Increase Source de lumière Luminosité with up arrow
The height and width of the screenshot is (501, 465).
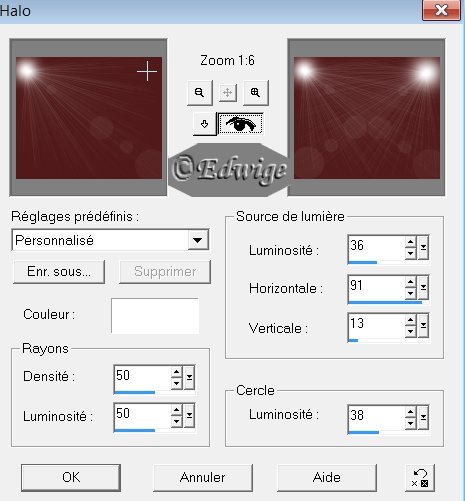click(411, 242)
